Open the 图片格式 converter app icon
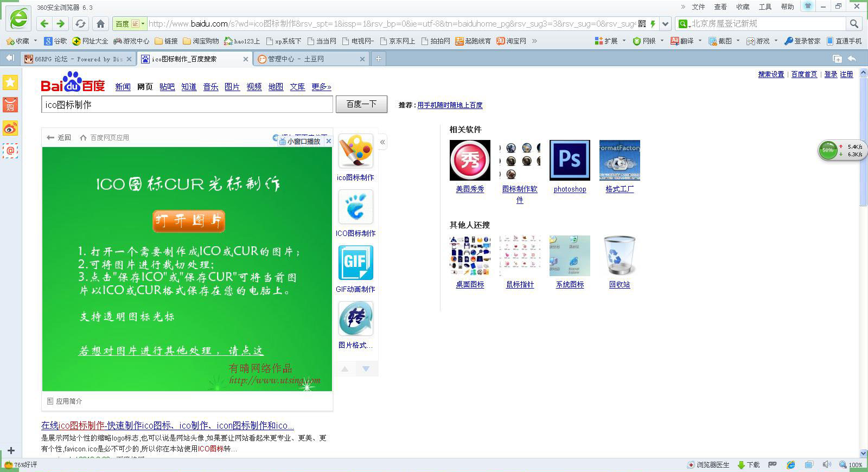The width and height of the screenshot is (868, 472). 356,318
